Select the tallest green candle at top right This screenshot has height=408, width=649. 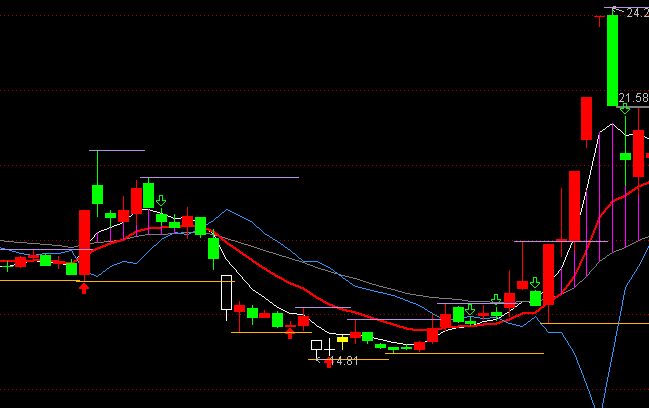tap(612, 60)
